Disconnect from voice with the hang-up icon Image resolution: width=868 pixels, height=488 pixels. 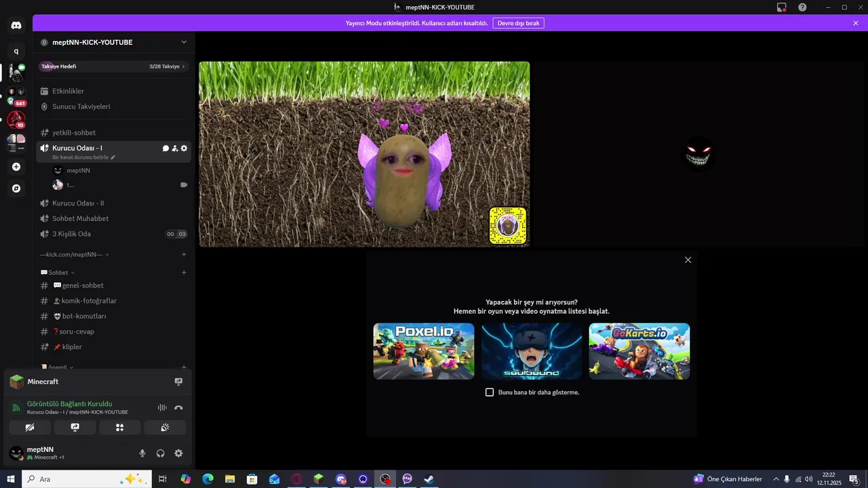(178, 407)
